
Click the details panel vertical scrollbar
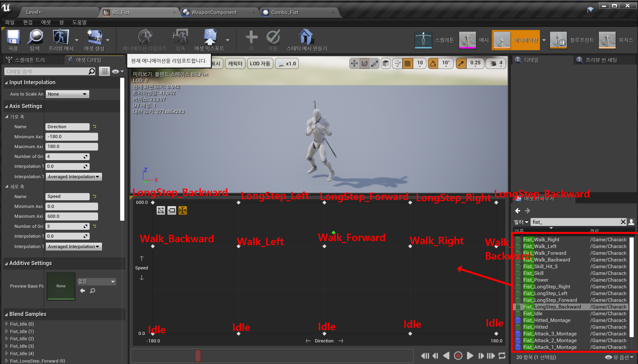click(122, 149)
